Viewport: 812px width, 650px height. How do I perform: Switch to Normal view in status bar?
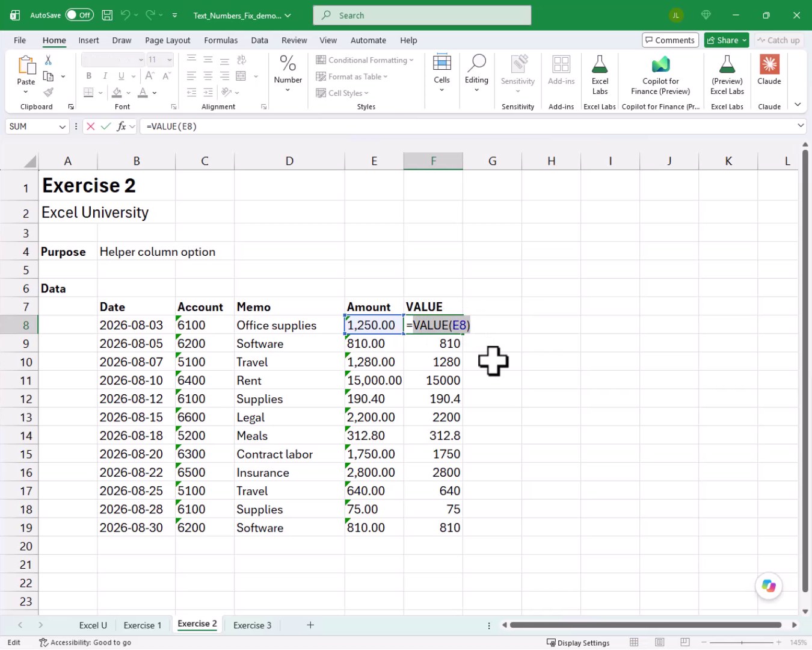[x=634, y=643]
